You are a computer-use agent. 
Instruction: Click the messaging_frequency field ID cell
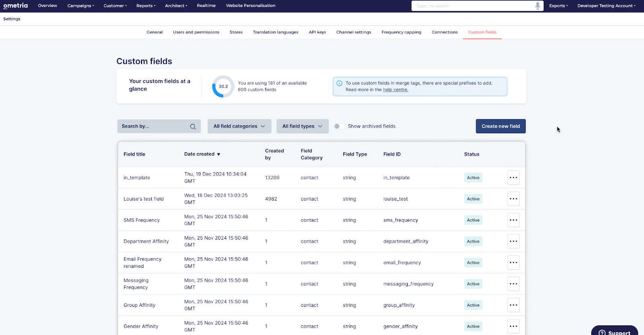tap(408, 284)
